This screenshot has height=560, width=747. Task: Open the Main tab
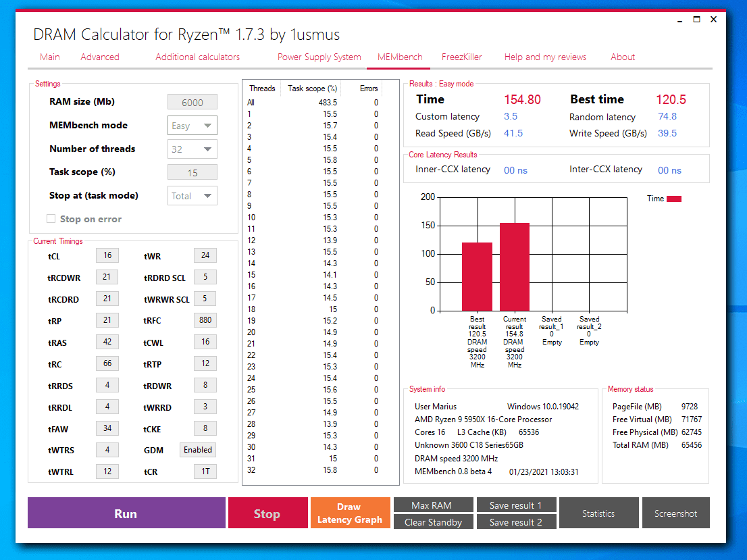(49, 57)
